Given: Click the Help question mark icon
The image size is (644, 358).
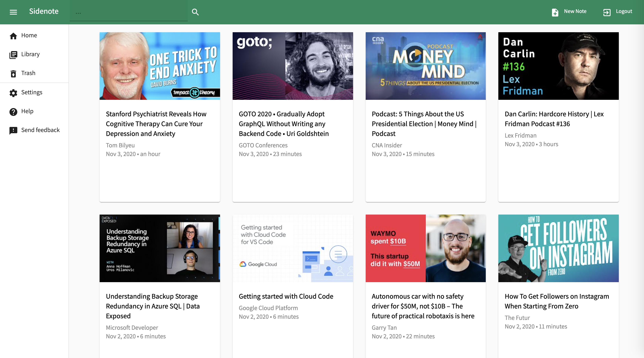Looking at the screenshot, I should [x=13, y=112].
